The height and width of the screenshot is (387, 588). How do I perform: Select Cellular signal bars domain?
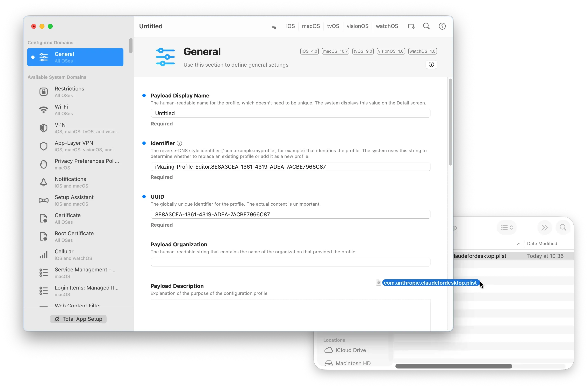(x=44, y=255)
